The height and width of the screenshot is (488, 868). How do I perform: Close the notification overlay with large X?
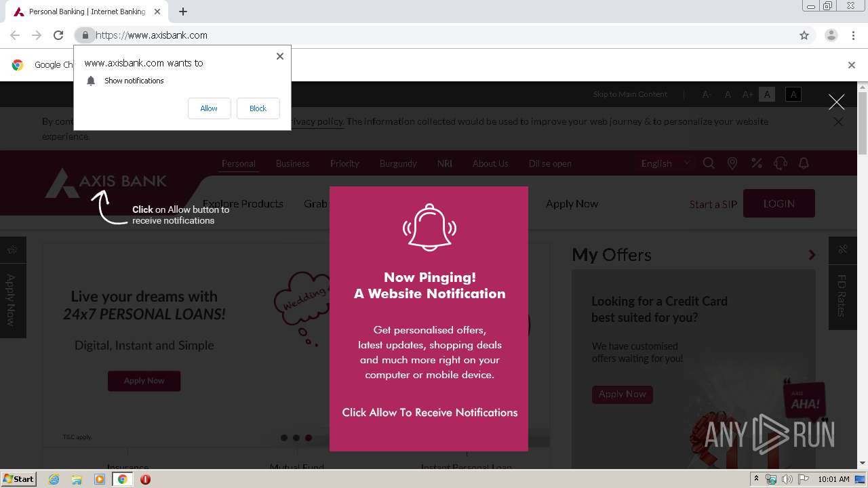[837, 102]
